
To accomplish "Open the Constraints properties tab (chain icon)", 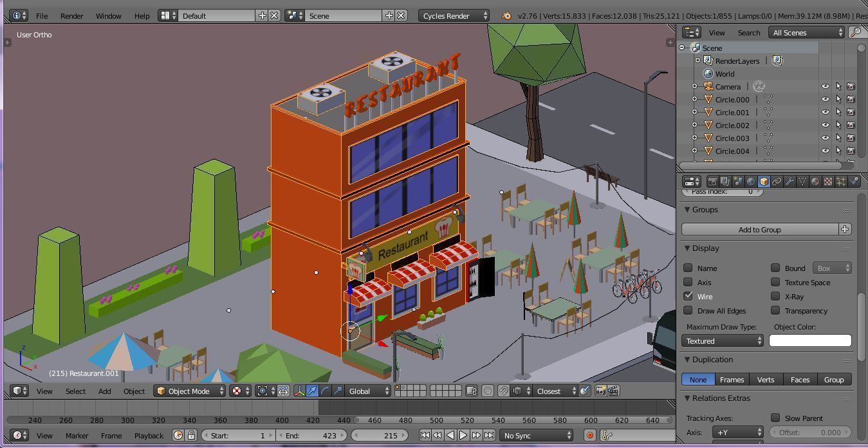I will 777,182.
